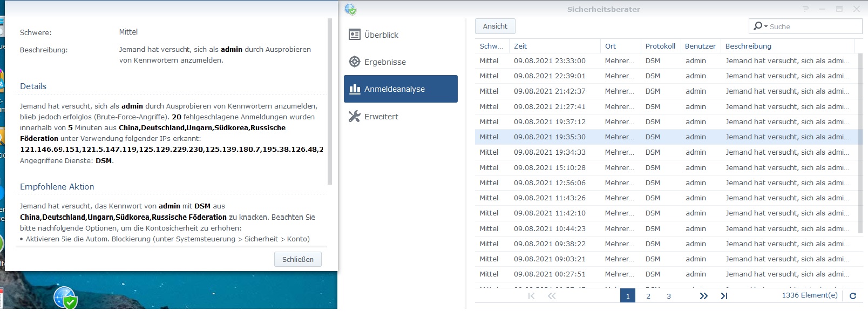The width and height of the screenshot is (868, 324).
Task: Expand the search options dropdown arrow
Action: pos(766,26)
